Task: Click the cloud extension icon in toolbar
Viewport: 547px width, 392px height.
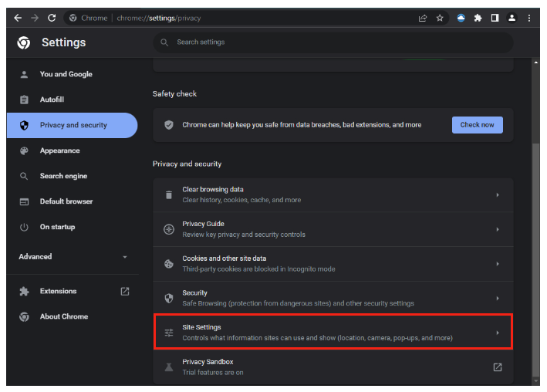Action: click(x=461, y=18)
